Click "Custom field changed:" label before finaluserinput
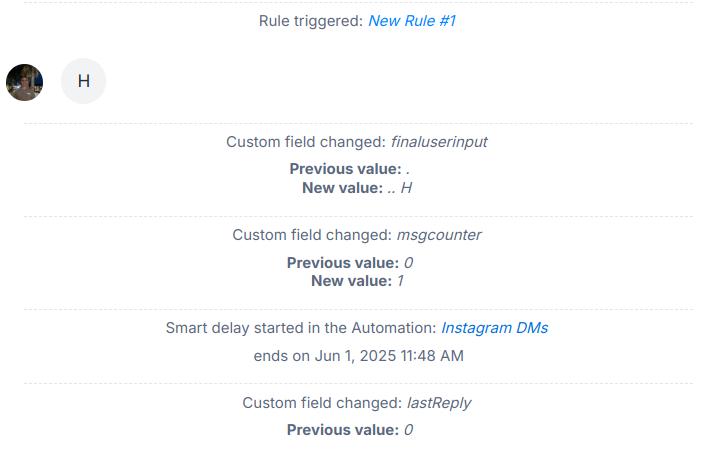 click(306, 142)
